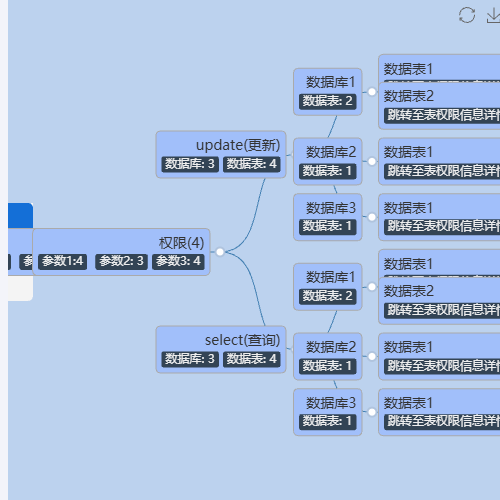The image size is (500, 500).
Task: Click 数据表: 4 tag under select(查询)
Action: (x=252, y=359)
